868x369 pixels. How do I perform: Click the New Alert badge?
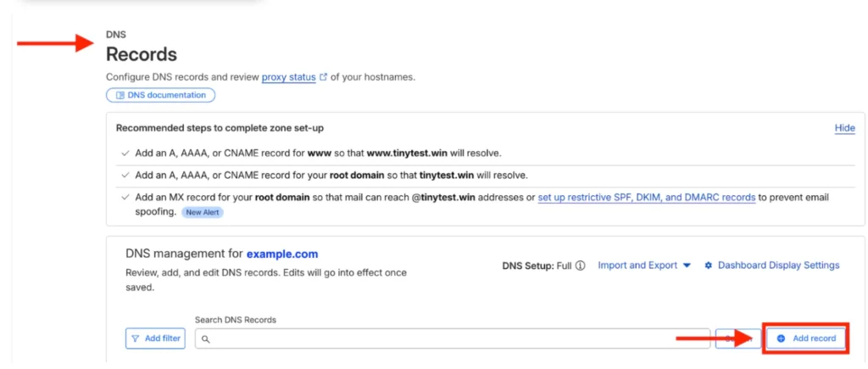point(203,212)
